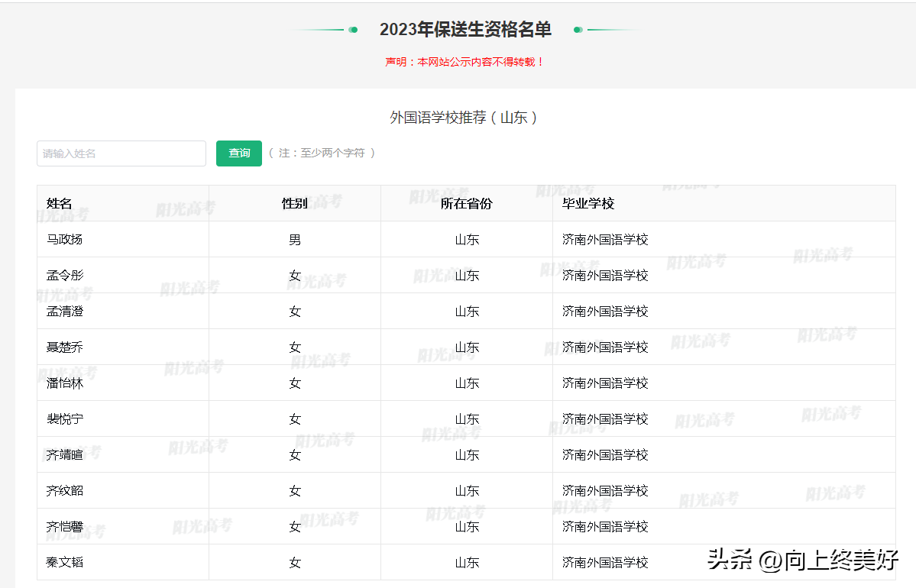Click the 外国语学校推荐（山东）subtitle

tap(464, 118)
